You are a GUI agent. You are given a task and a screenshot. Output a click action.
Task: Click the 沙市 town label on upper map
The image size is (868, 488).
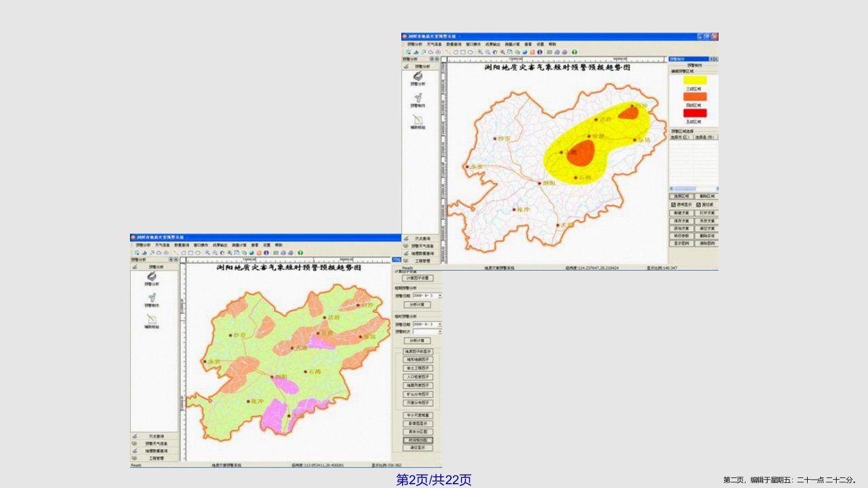[504, 138]
